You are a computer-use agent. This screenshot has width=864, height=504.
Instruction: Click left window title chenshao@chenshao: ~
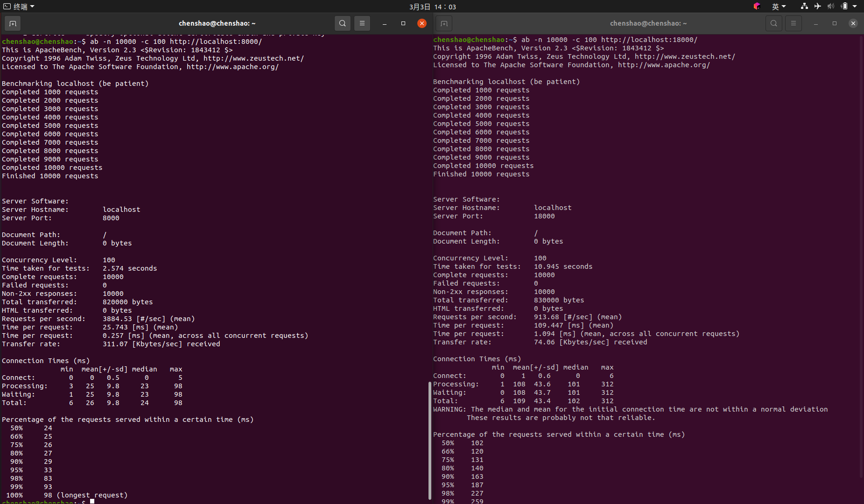click(x=217, y=23)
